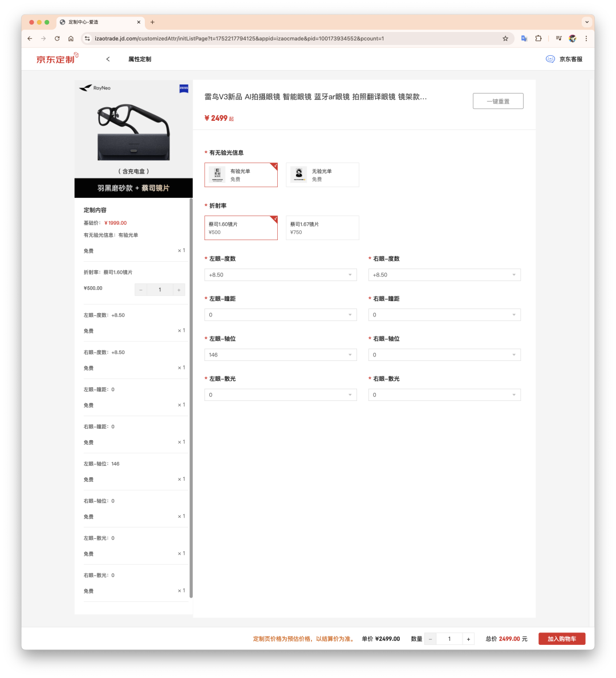The height and width of the screenshot is (678, 616).
Task: Open the 左眼-度数 dropdown
Action: (280, 274)
